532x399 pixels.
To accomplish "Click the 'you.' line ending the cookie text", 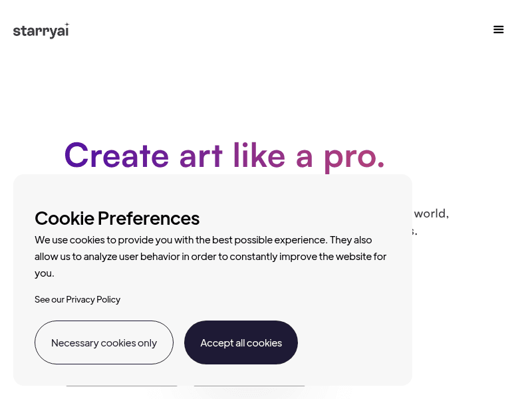I will coord(45,273).
